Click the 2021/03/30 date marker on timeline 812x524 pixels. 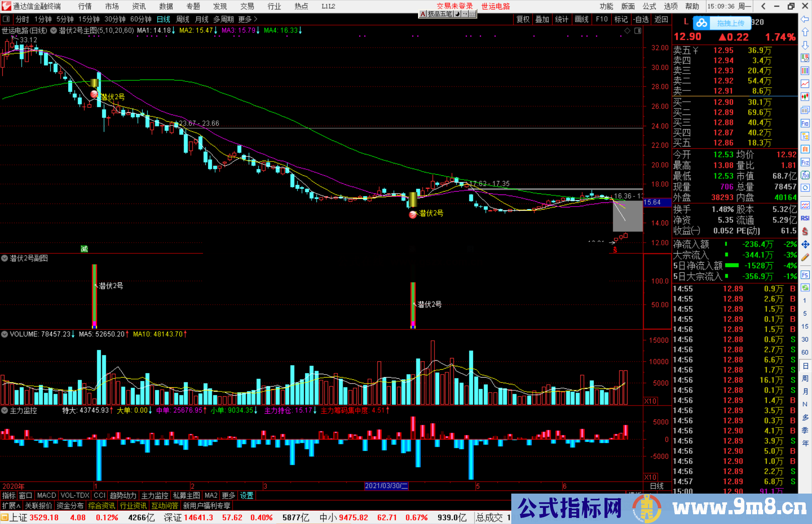(x=386, y=486)
